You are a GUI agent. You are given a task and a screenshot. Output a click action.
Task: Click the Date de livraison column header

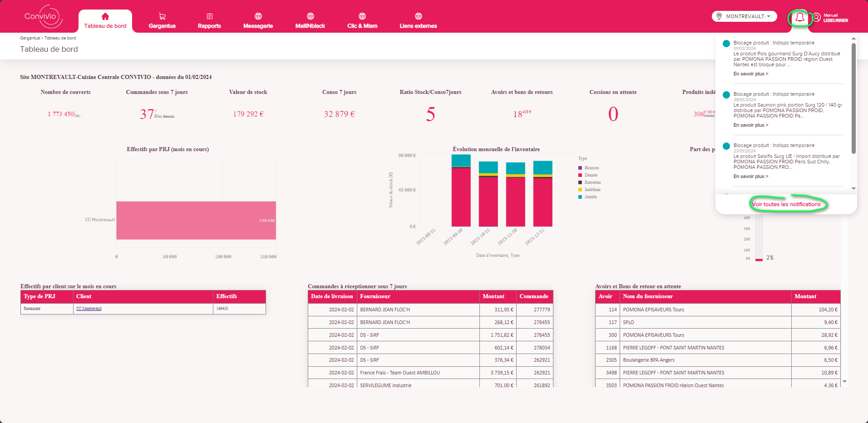[x=332, y=296]
